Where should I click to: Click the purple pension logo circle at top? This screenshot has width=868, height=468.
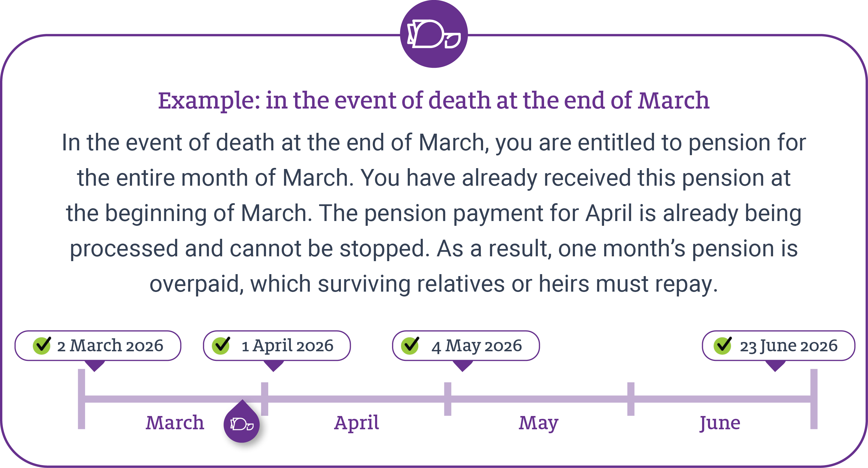(434, 34)
